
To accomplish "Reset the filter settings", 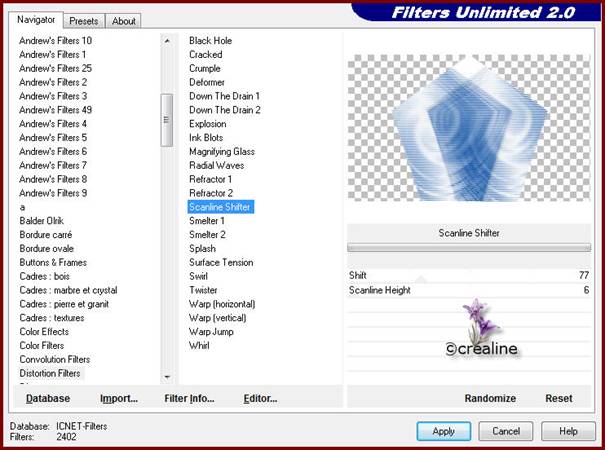I will (x=558, y=398).
